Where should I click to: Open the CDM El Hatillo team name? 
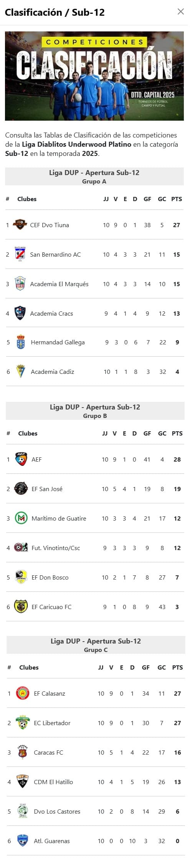click(x=53, y=782)
